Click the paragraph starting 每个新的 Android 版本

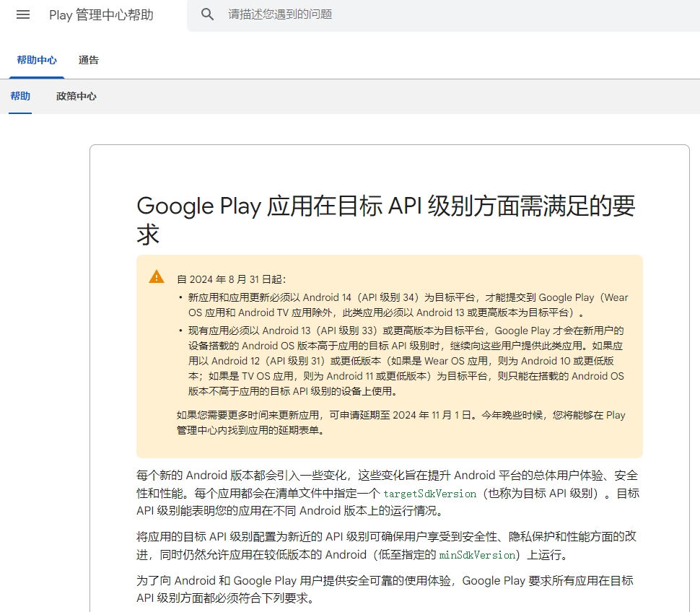tap(388, 493)
